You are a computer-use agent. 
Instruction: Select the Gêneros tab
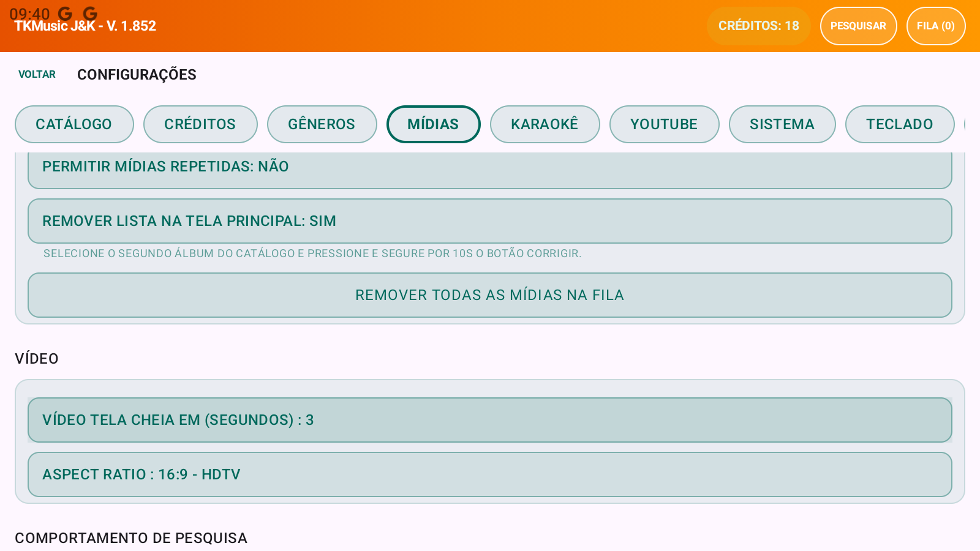(x=322, y=124)
